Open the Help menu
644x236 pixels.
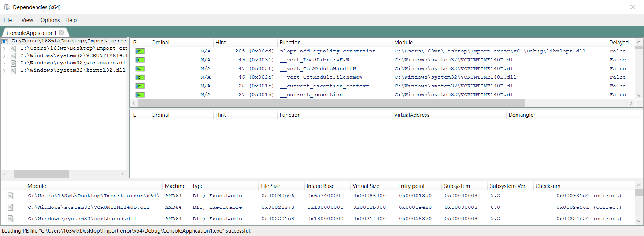point(71,20)
